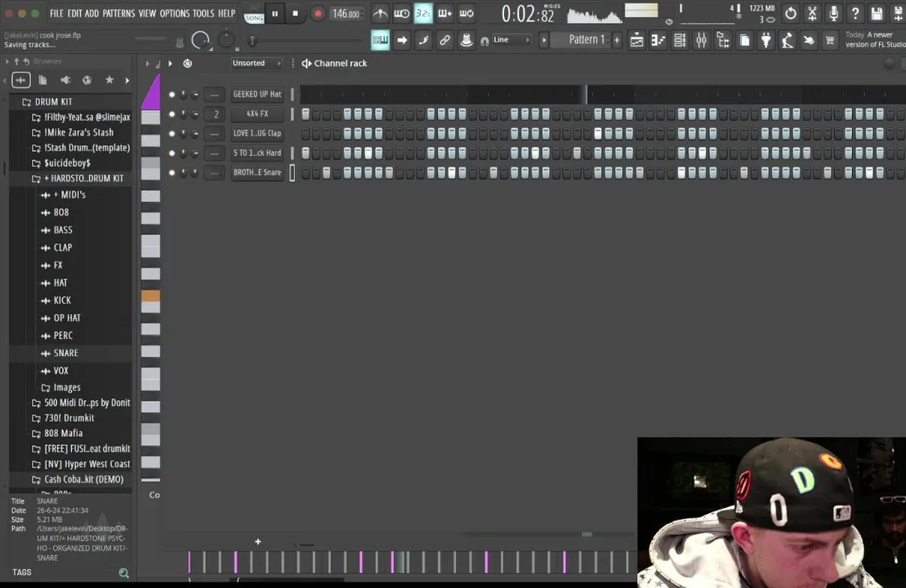Viewport: 906px width, 588px height.
Task: Toggle first step of 5 TO 1..ck Hard row
Action: tap(306, 153)
